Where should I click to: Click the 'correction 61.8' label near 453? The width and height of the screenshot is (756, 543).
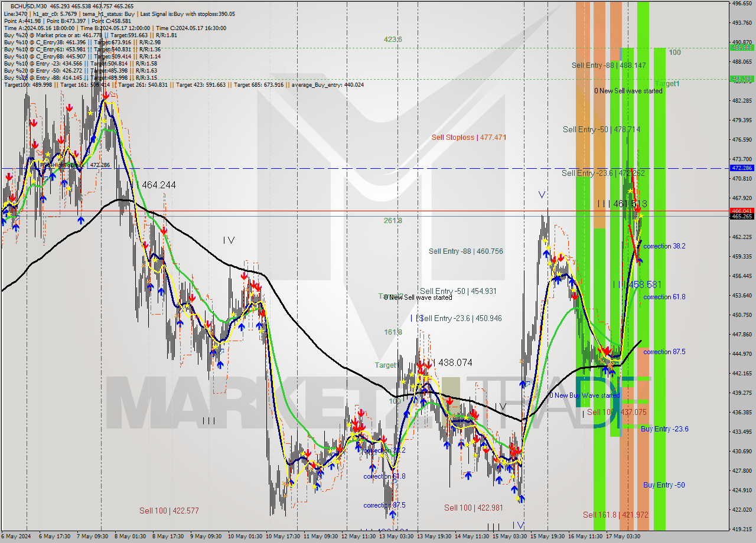pos(664,297)
